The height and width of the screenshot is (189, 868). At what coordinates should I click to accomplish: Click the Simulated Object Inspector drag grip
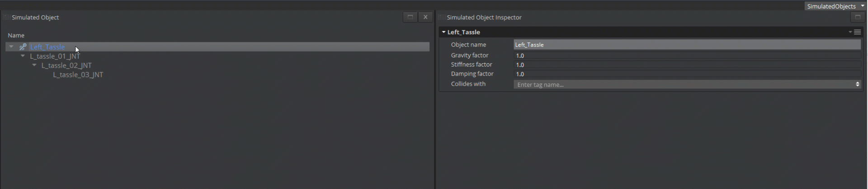coord(442,18)
